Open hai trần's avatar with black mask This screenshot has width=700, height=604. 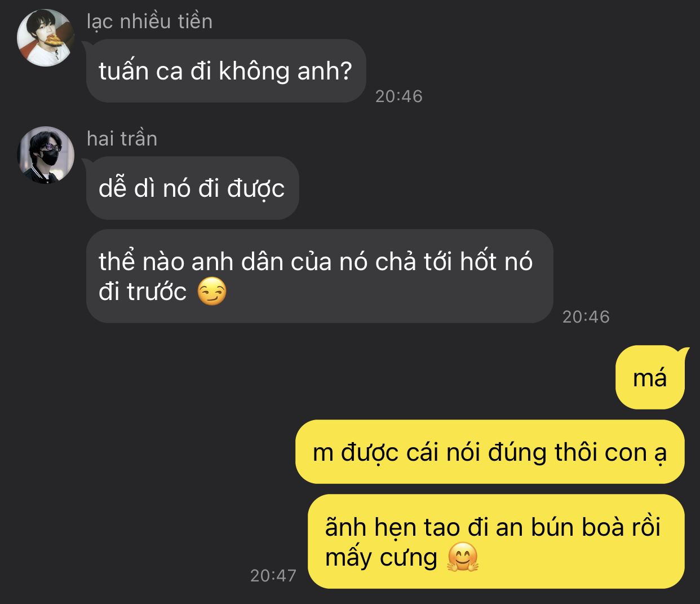(x=46, y=155)
